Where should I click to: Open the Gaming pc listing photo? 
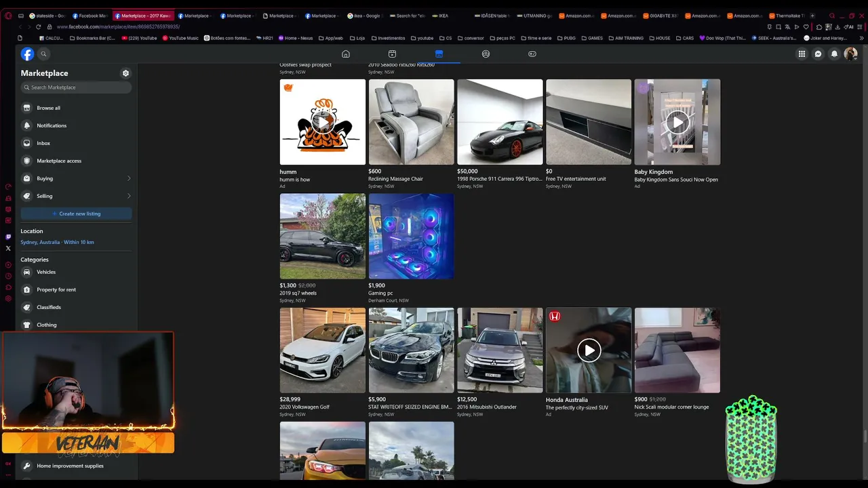(x=412, y=237)
